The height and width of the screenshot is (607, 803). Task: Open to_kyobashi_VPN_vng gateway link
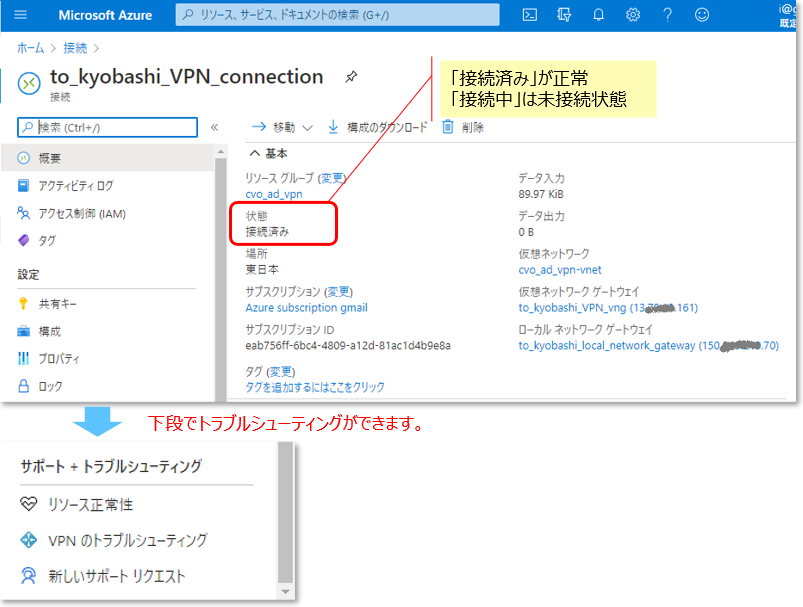pos(608,307)
